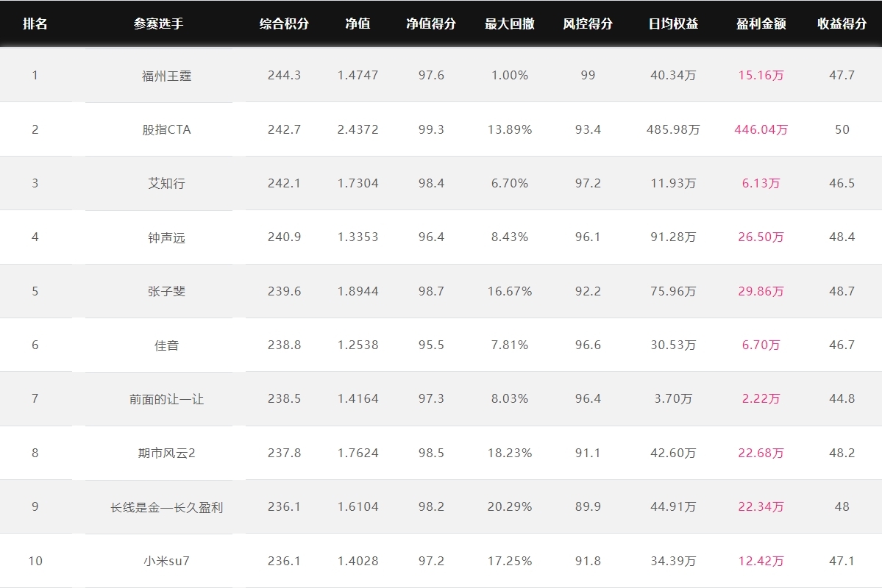882x588 pixels.
Task: Click the 盈利金额 column header
Action: (761, 24)
